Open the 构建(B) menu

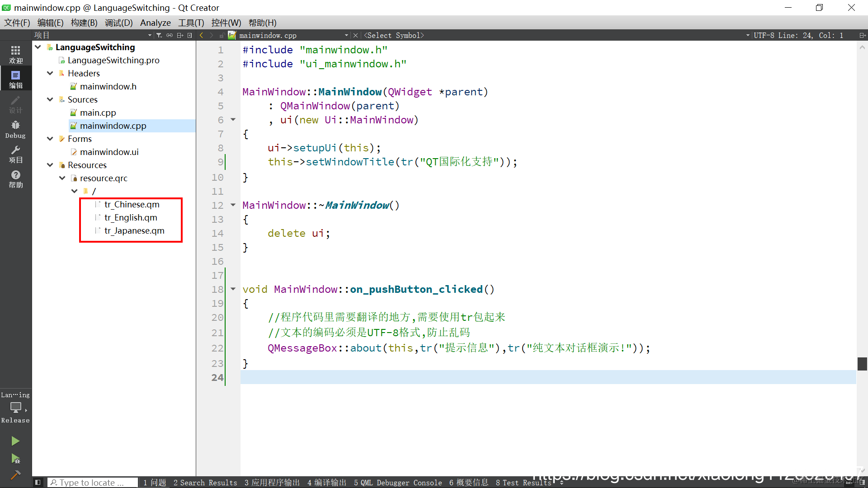coord(84,23)
